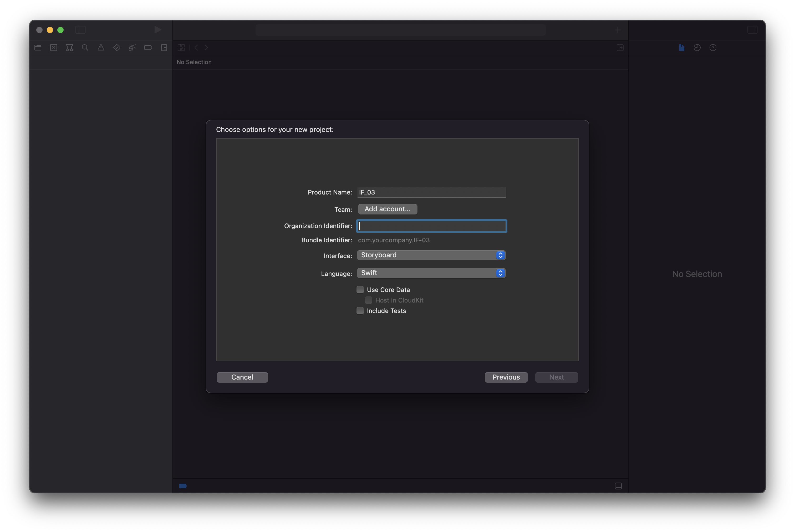Open the Breakpoint navigator icon
Image resolution: width=795 pixels, height=532 pixels.
(x=148, y=48)
